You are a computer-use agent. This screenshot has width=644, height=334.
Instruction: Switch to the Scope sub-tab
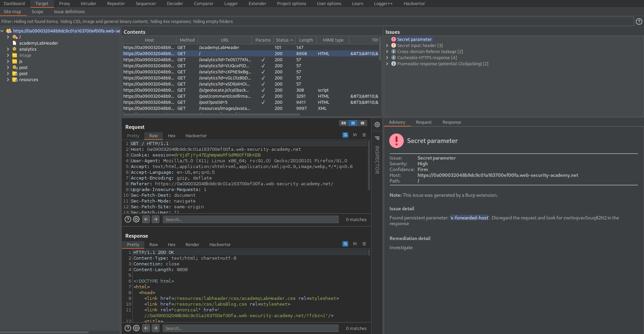[x=37, y=11]
